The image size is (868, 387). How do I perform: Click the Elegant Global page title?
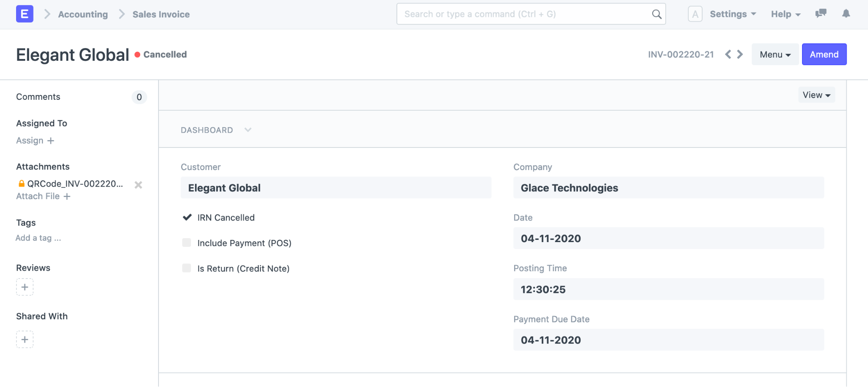tap(73, 55)
